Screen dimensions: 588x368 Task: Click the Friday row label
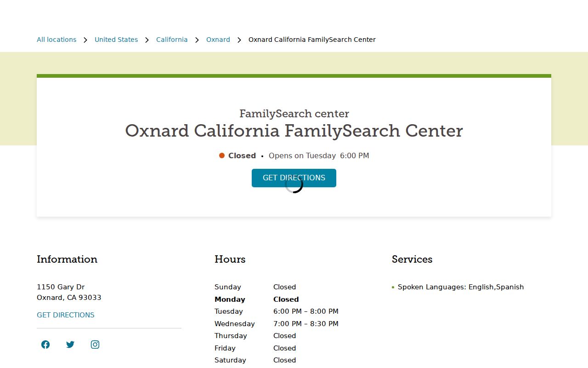click(225, 348)
